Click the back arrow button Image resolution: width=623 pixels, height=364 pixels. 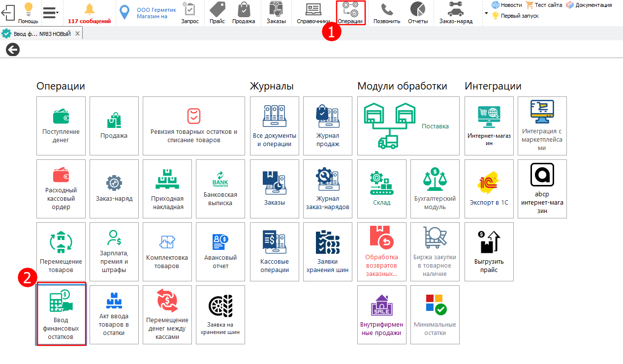click(12, 49)
